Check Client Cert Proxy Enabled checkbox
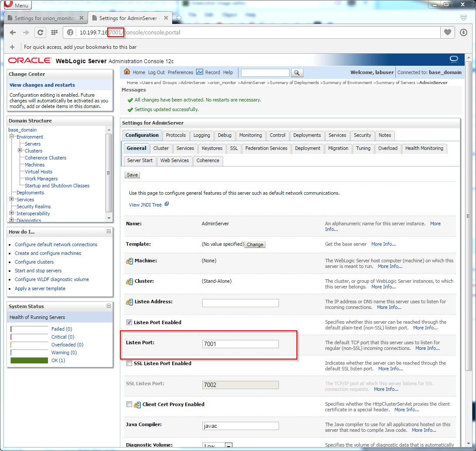476x451 pixels. point(129,404)
